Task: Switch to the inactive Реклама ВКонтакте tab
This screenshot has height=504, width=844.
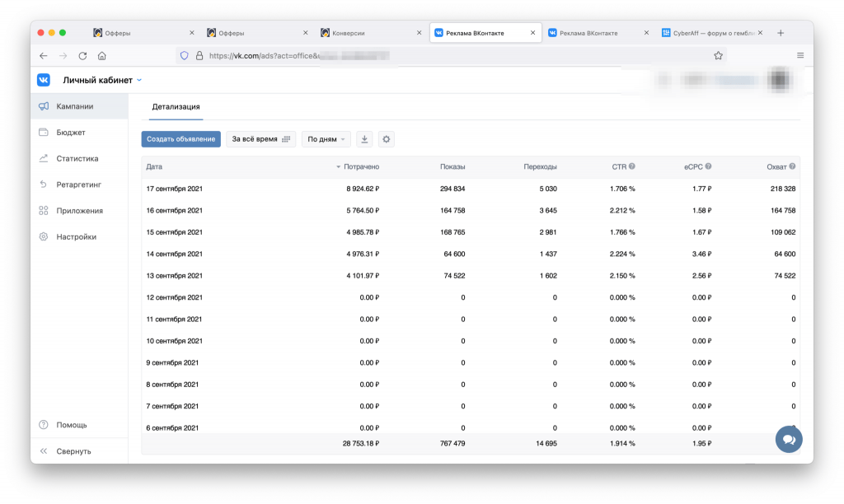Action: tap(598, 33)
